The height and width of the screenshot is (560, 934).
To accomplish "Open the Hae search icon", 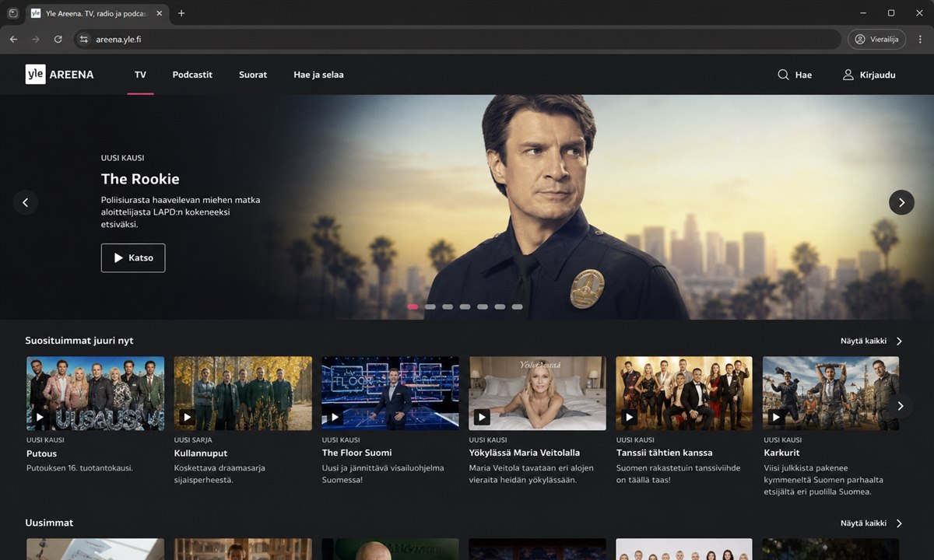I will [x=783, y=75].
